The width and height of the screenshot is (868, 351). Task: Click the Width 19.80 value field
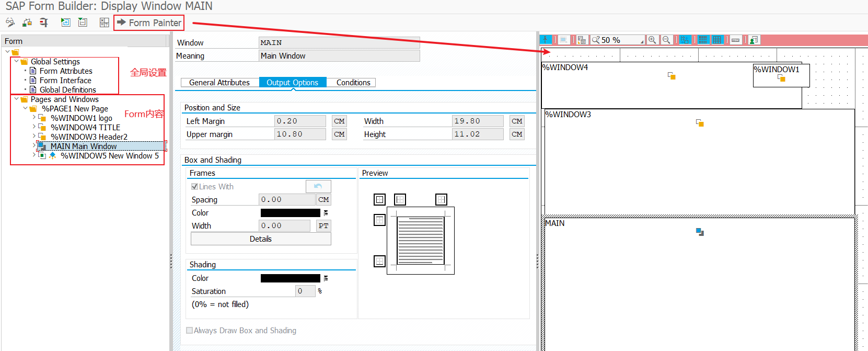pos(478,121)
